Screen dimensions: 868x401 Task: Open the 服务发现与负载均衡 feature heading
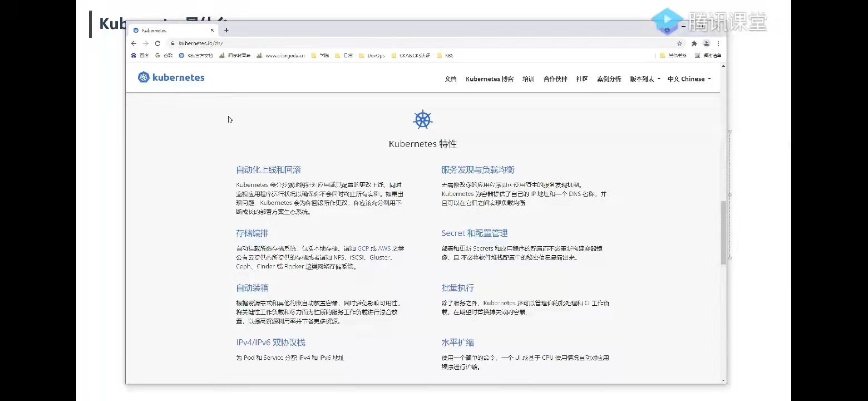(478, 170)
